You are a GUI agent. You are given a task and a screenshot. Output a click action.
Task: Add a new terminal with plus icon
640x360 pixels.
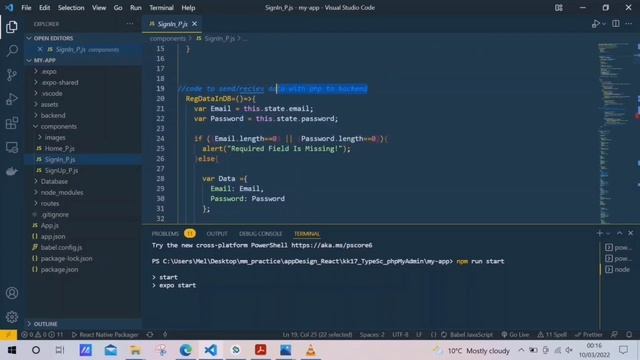[599, 233]
